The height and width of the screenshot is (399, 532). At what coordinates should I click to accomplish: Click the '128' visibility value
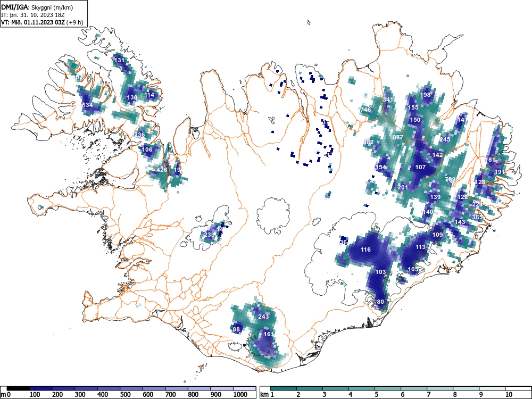coord(480,182)
